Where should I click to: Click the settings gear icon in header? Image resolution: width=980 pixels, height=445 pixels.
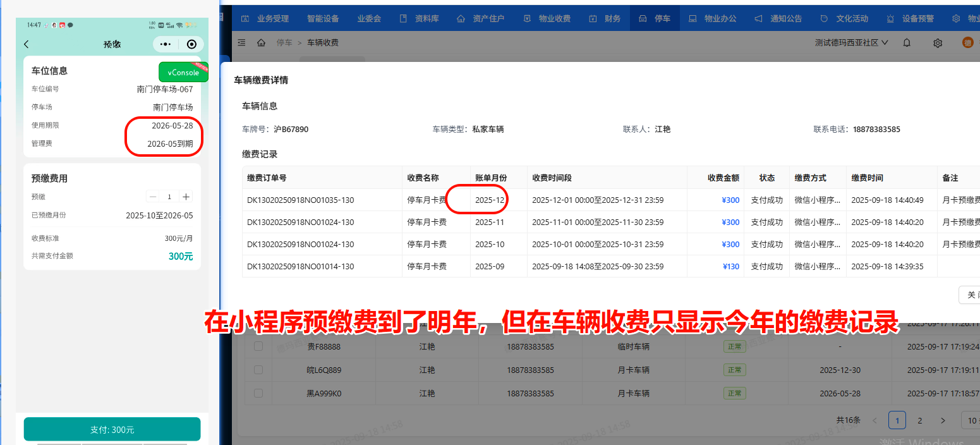click(938, 42)
